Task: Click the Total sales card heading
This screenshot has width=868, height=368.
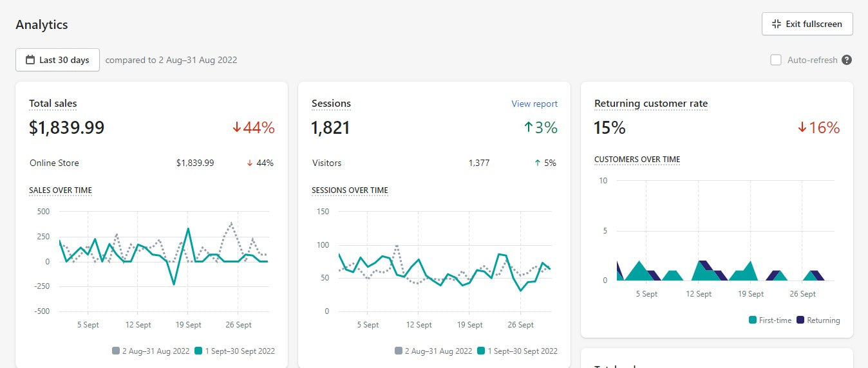Action: [53, 104]
